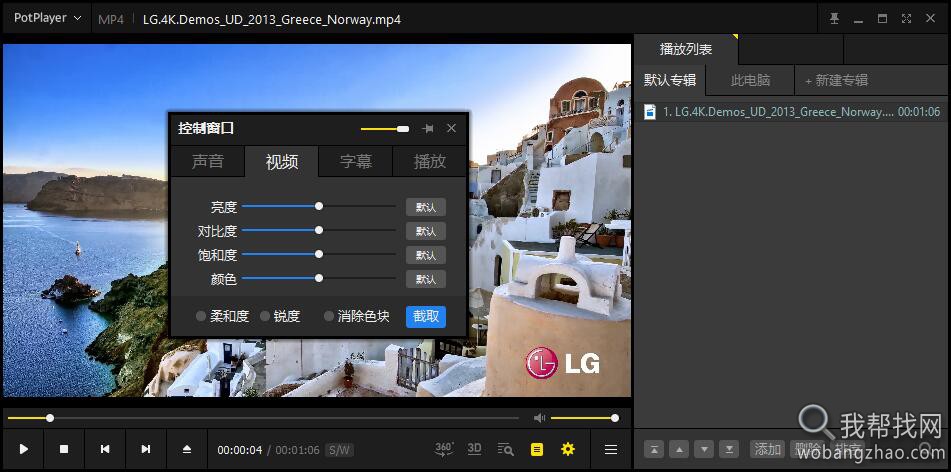The image size is (951, 472).
Task: Reset 对比度 with its 默认 button
Action: pyautogui.click(x=426, y=231)
